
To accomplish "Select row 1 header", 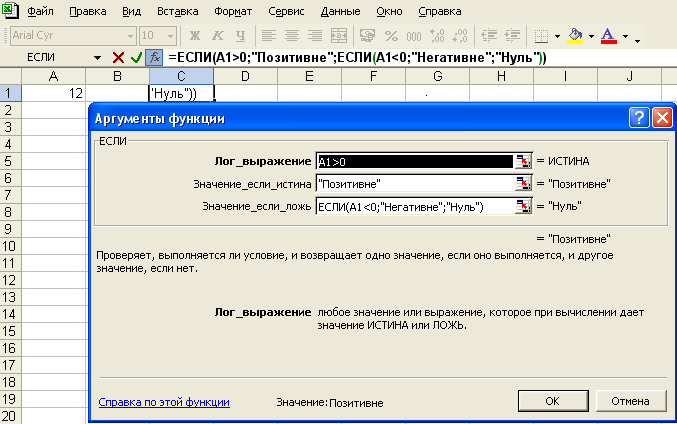I will [x=10, y=93].
